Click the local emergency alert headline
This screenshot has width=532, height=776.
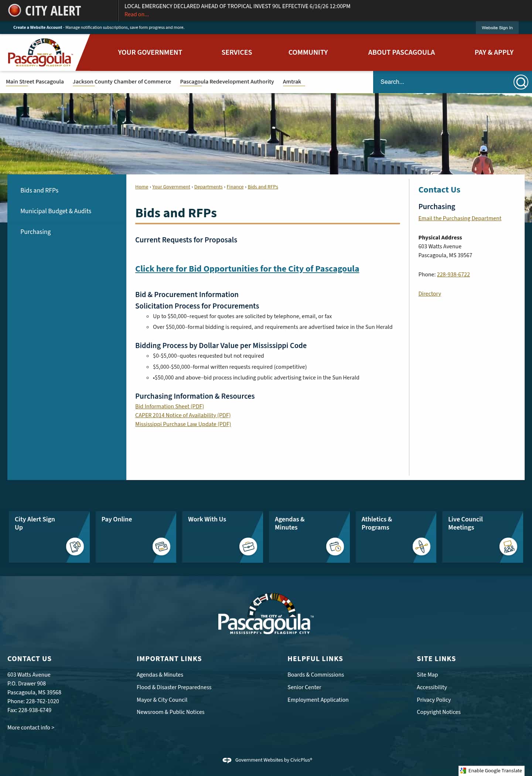237,6
